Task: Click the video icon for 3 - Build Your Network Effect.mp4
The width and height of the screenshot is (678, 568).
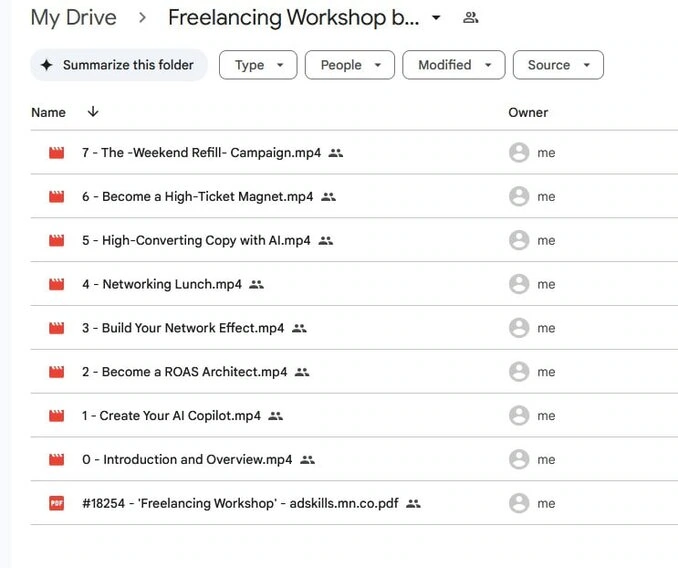Action: click(56, 328)
